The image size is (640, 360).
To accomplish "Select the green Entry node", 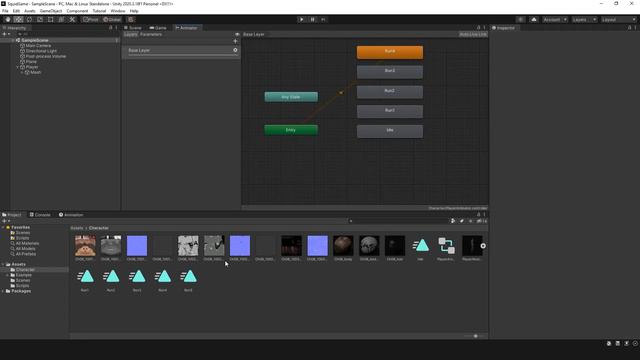I will (x=291, y=130).
